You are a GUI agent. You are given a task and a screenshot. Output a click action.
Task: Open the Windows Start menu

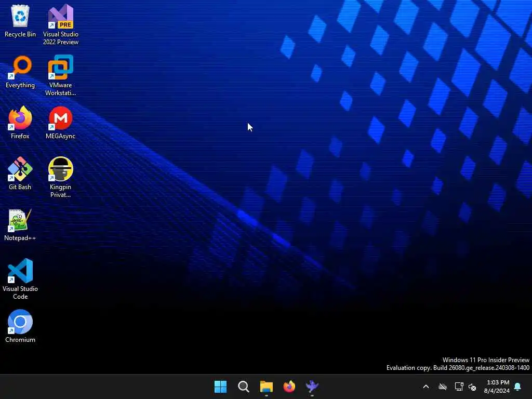pos(220,387)
